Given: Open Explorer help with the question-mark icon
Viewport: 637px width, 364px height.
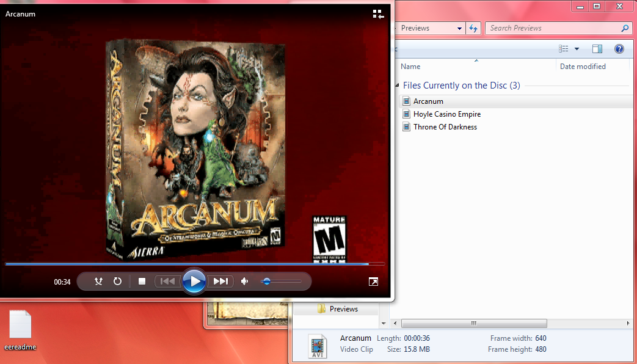Looking at the screenshot, I should (619, 49).
